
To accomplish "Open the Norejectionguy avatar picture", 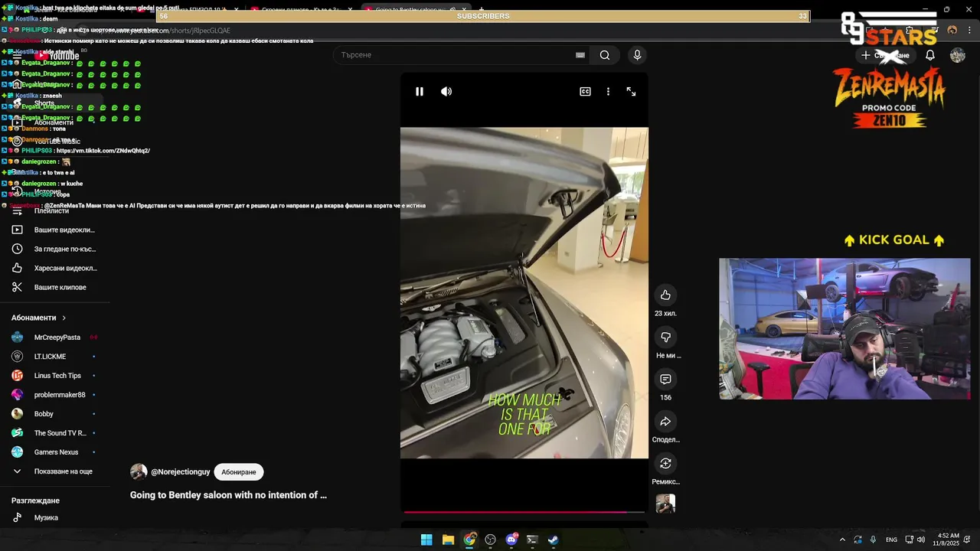I will click(x=139, y=472).
